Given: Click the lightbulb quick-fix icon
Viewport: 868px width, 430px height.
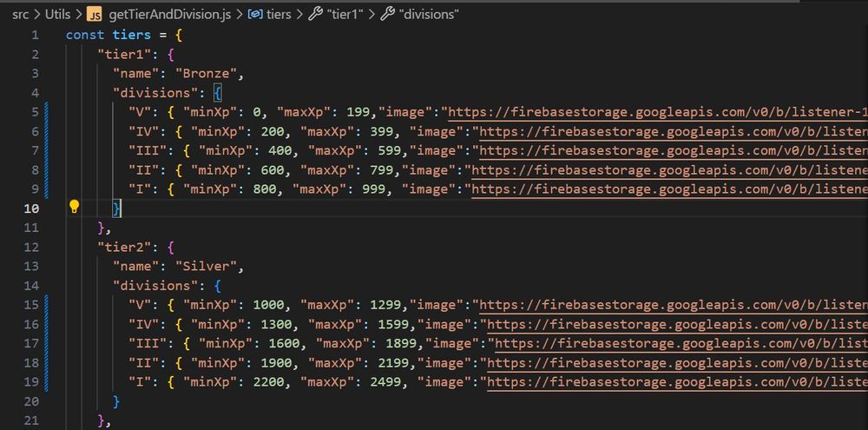Looking at the screenshot, I should (x=74, y=208).
